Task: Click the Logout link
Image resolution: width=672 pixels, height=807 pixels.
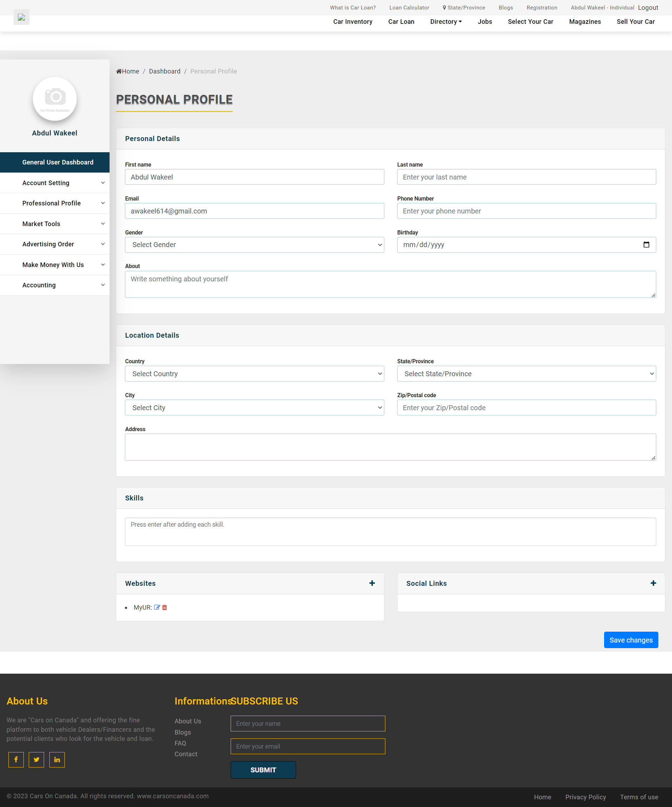Action: [x=648, y=8]
